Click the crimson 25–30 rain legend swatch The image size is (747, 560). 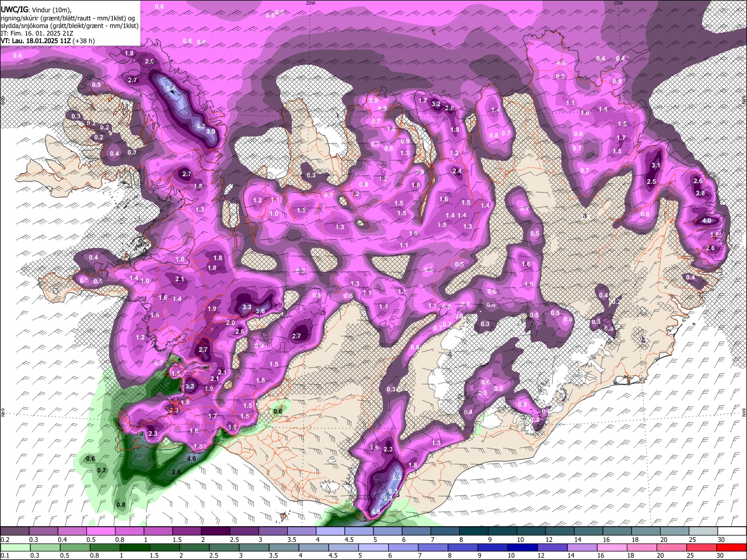[702, 547]
